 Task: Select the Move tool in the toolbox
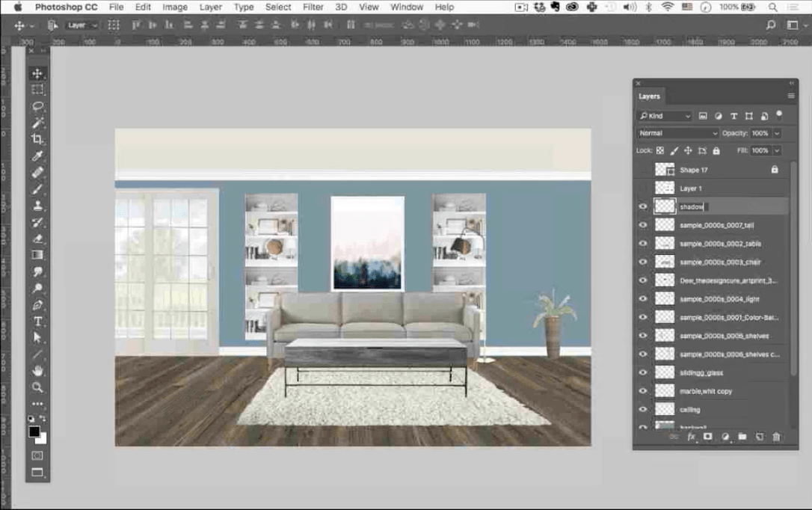tap(37, 73)
